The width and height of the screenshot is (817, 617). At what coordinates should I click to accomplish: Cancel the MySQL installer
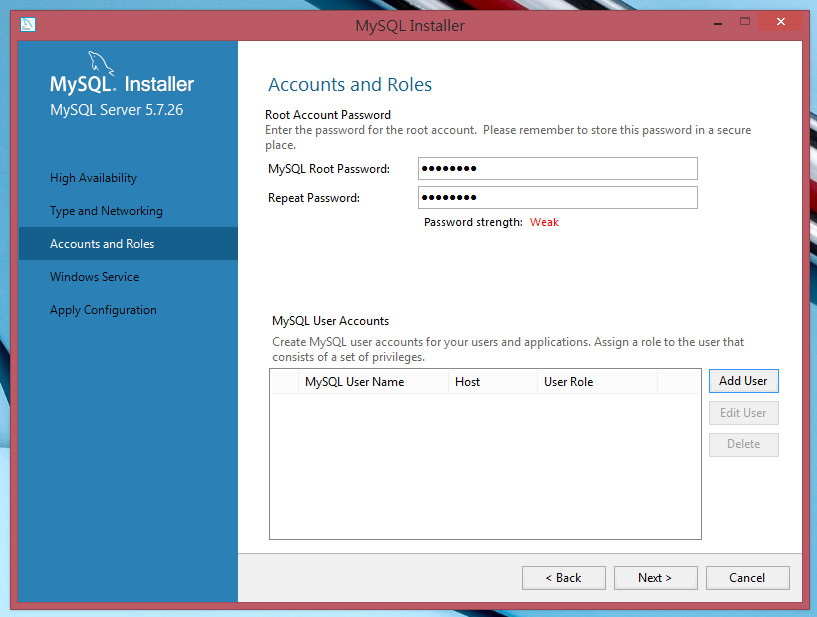pyautogui.click(x=748, y=578)
